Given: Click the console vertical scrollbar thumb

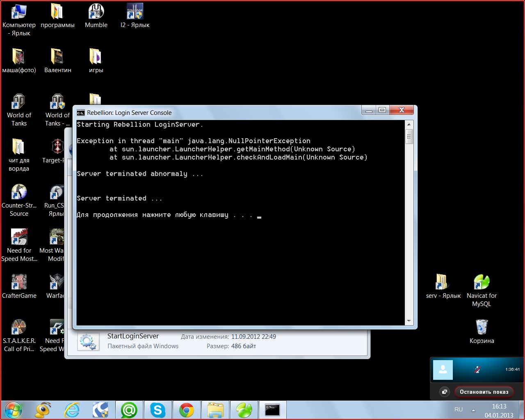Looking at the screenshot, I should (409, 136).
